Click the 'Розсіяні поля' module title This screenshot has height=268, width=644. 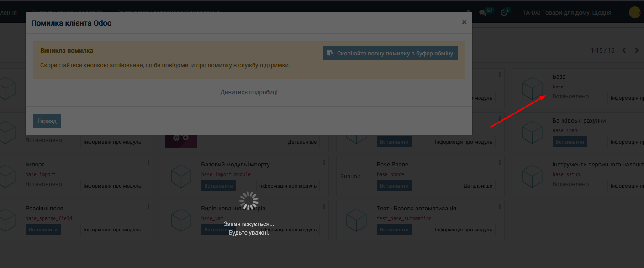tap(45, 209)
